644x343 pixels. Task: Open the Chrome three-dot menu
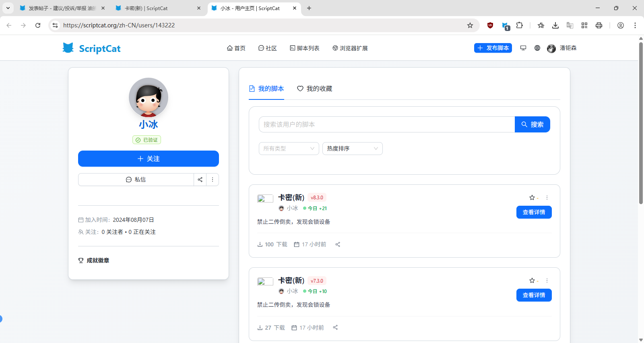pyautogui.click(x=635, y=25)
